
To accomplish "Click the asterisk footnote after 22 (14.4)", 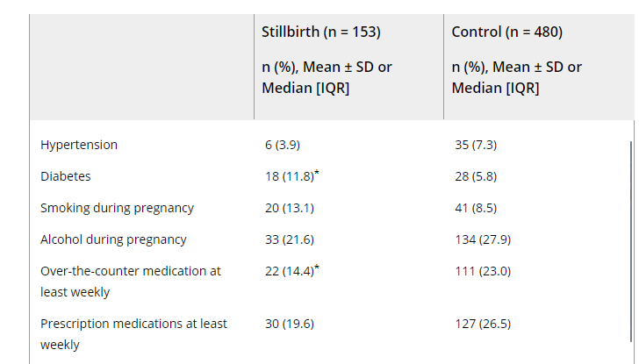I will (x=316, y=268).
